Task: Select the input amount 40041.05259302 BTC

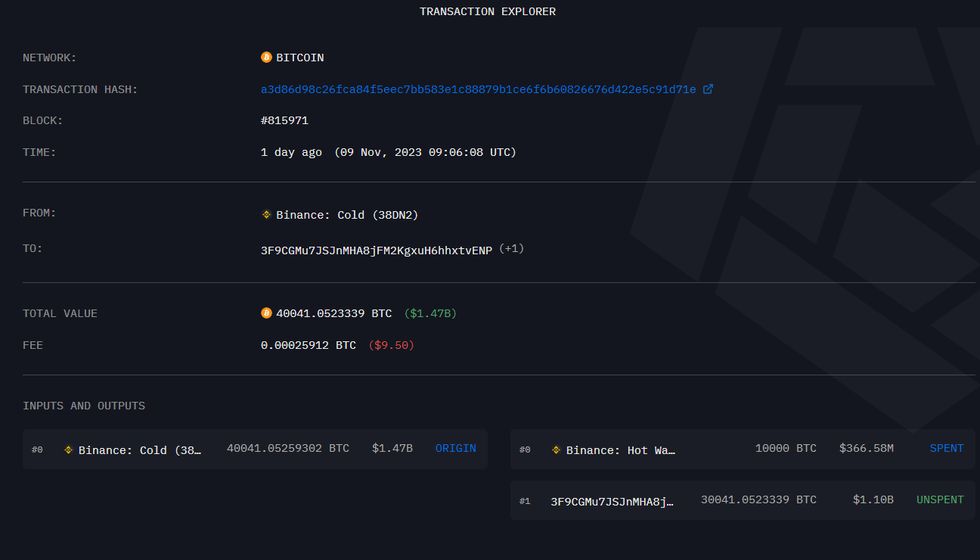Action: (288, 448)
